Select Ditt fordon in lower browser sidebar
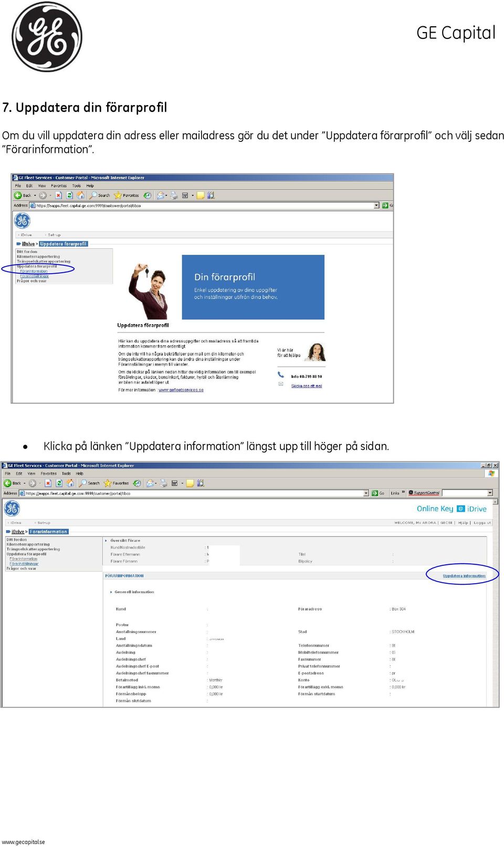Image resolution: width=504 pixels, height=847 pixels. pos(16,540)
